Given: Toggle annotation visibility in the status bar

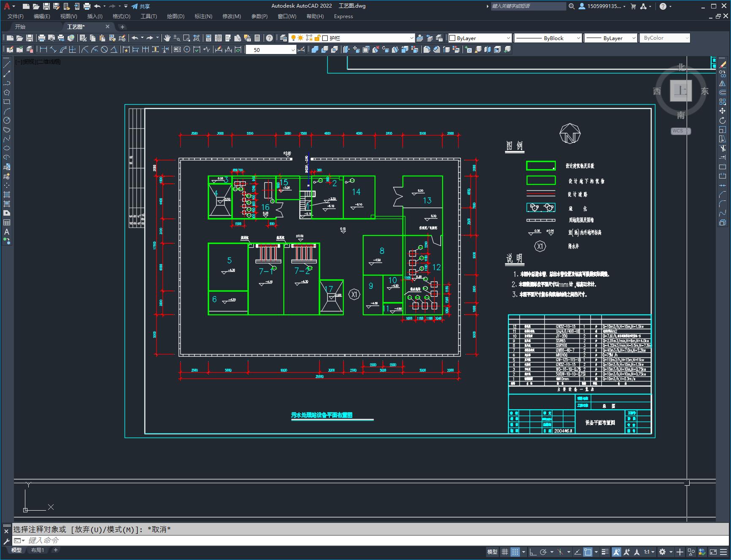Looking at the screenshot, I should click(617, 552).
